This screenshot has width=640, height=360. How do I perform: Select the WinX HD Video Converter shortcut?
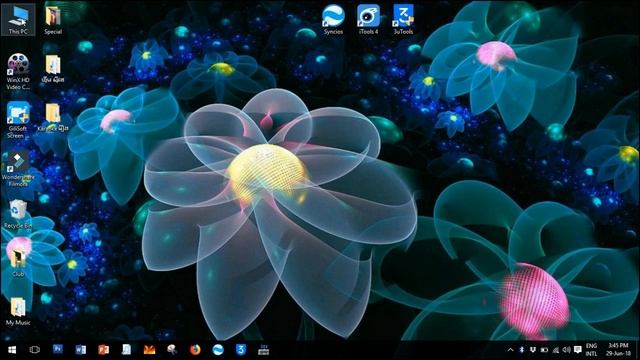[18, 71]
